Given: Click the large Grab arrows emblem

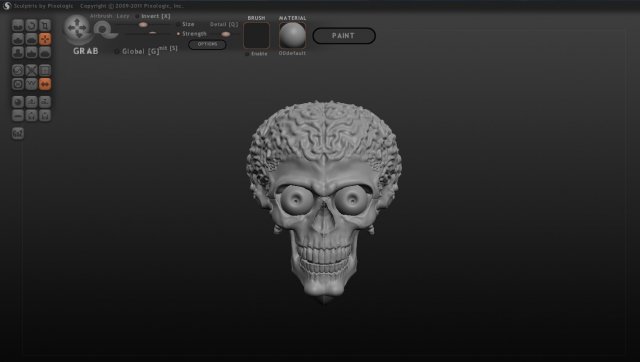Looking at the screenshot, I should pos(77,29).
